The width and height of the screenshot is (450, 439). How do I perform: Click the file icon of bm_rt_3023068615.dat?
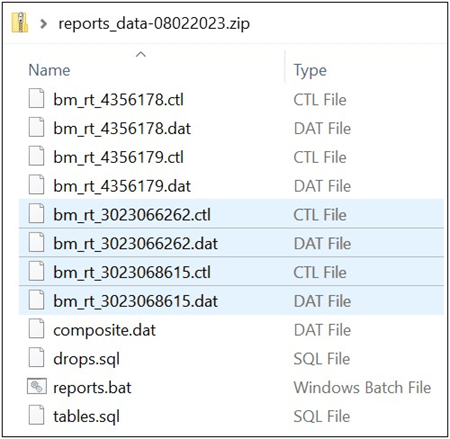(x=36, y=300)
